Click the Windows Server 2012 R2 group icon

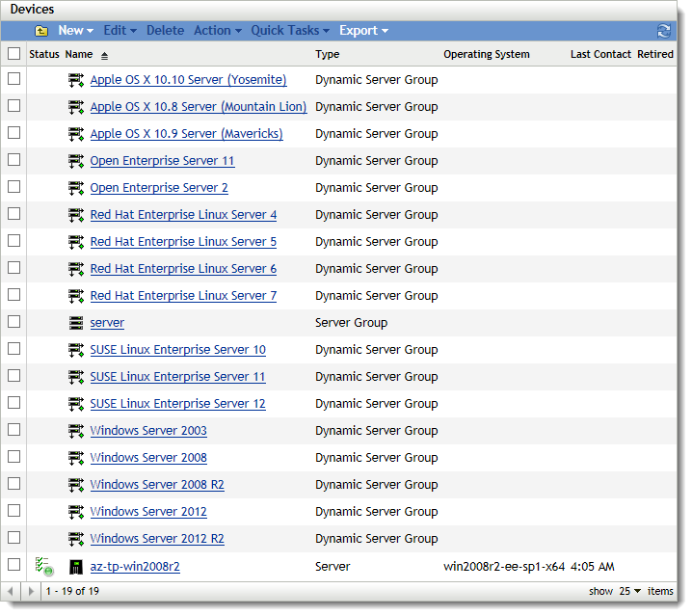click(76, 539)
